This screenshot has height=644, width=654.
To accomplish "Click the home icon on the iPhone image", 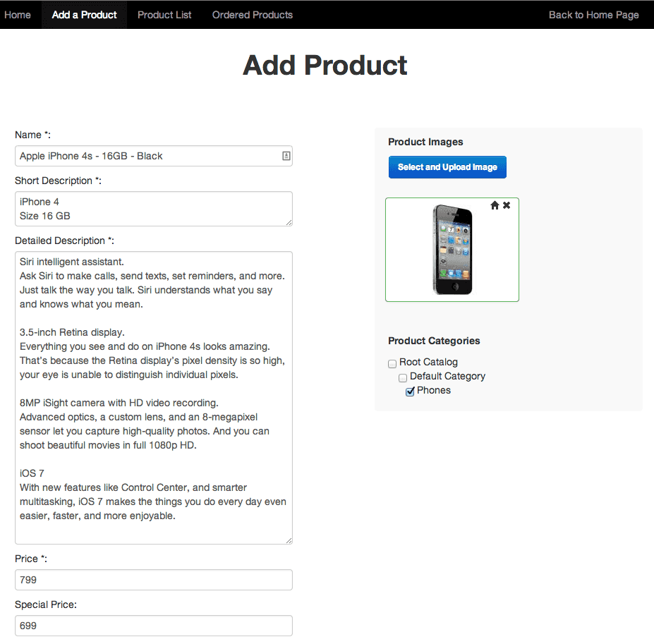I will click(x=495, y=205).
